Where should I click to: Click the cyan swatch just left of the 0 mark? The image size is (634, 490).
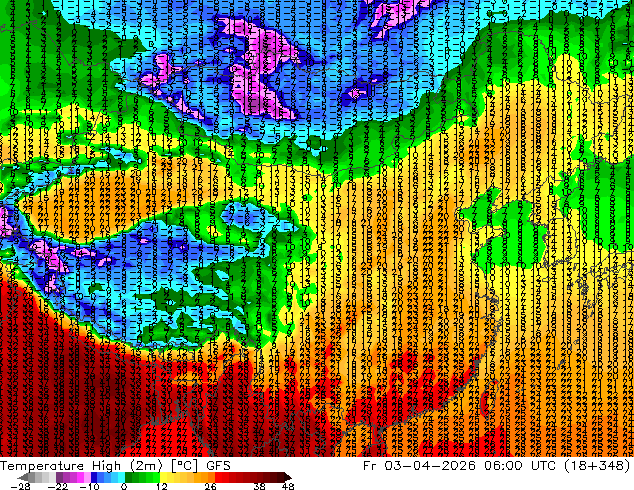[121, 477]
